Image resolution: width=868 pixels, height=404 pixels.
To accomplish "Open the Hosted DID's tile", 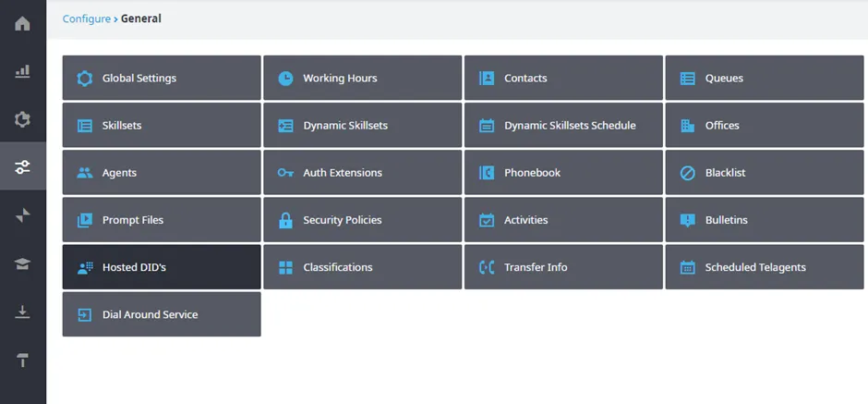I will tap(162, 267).
